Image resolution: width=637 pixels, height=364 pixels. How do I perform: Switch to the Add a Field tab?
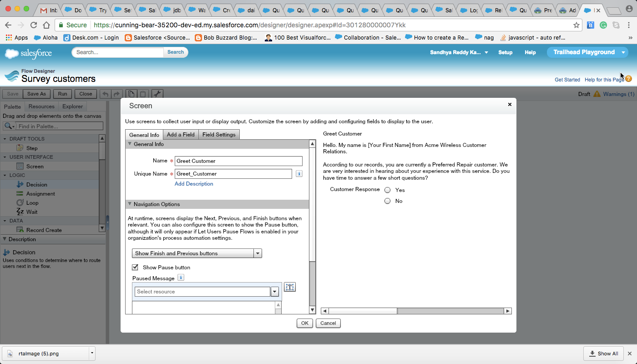coord(181,135)
